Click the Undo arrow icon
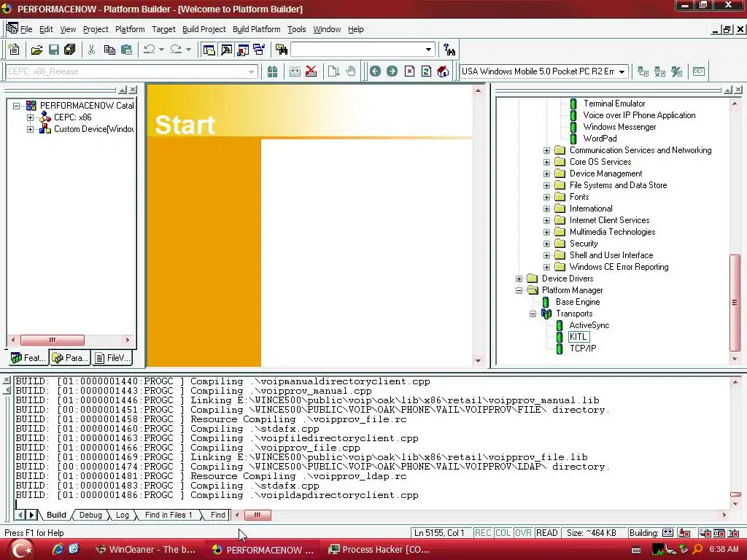This screenshot has width=747, height=560. click(149, 50)
